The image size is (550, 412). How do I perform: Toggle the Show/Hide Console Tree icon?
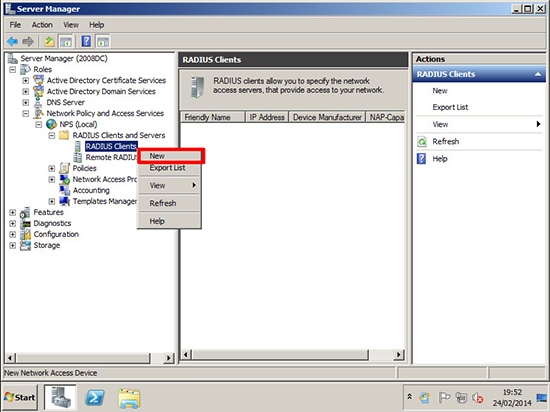(66, 42)
